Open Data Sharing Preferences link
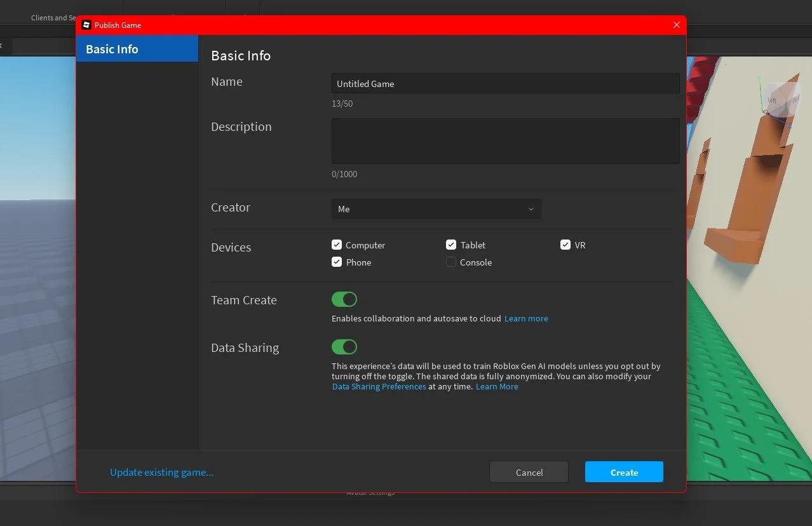This screenshot has width=812, height=526. pyautogui.click(x=379, y=386)
